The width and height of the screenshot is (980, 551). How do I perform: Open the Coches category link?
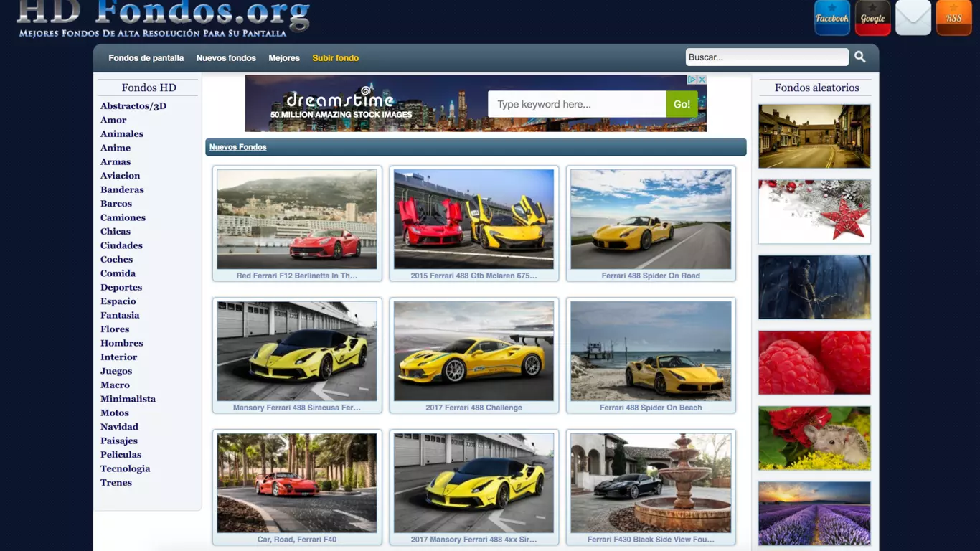click(116, 260)
